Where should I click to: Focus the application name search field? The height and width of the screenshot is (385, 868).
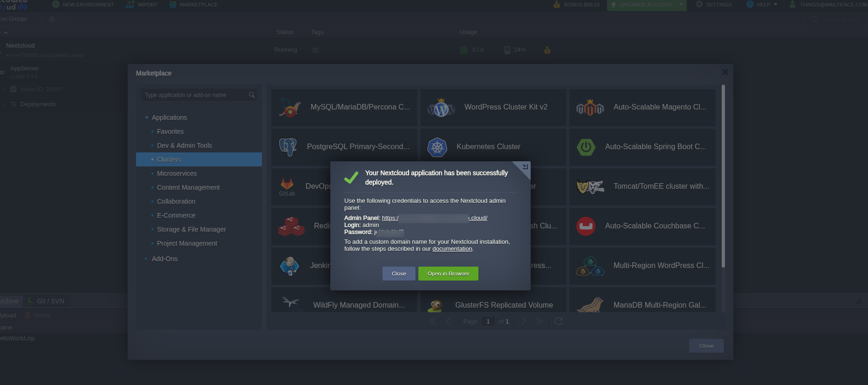pyautogui.click(x=195, y=95)
